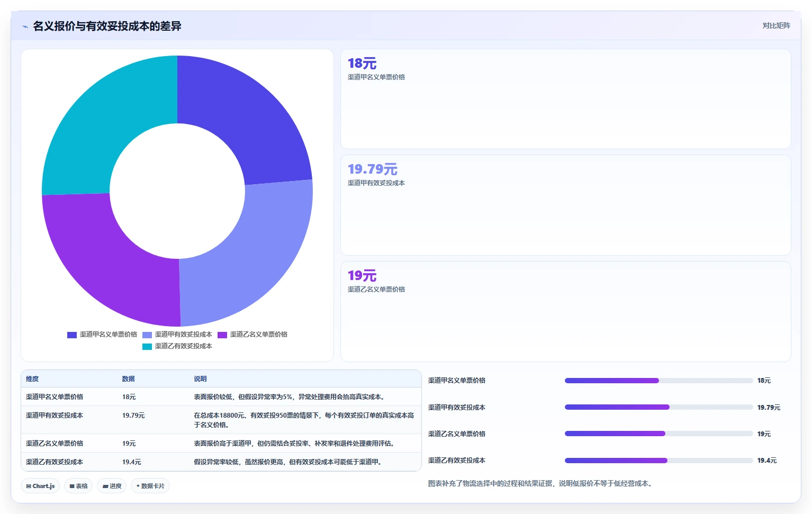Select table row 渠道甲有效妥投成本
Viewport: 812px width, 514px height.
(x=221, y=420)
